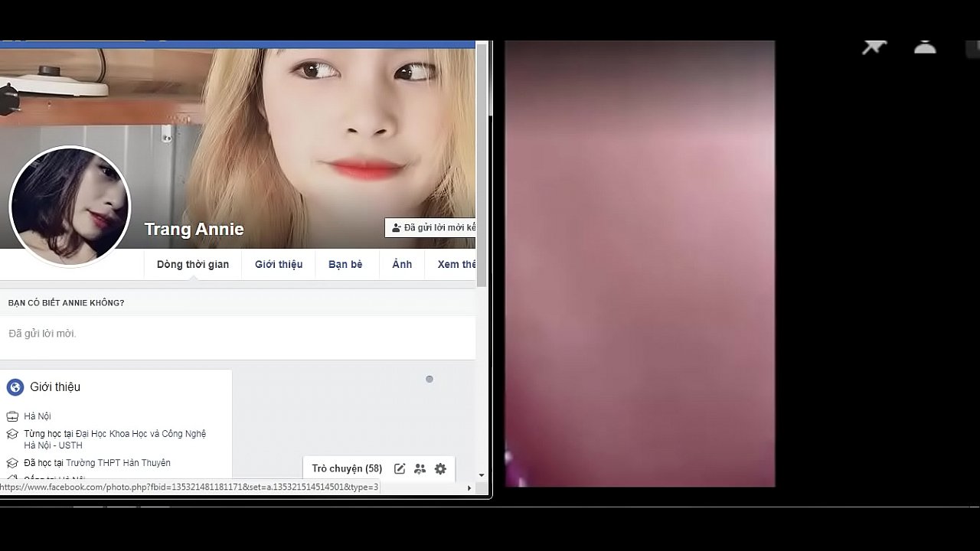Image resolution: width=980 pixels, height=551 pixels.
Task: Click the new message compose icon
Action: click(400, 469)
